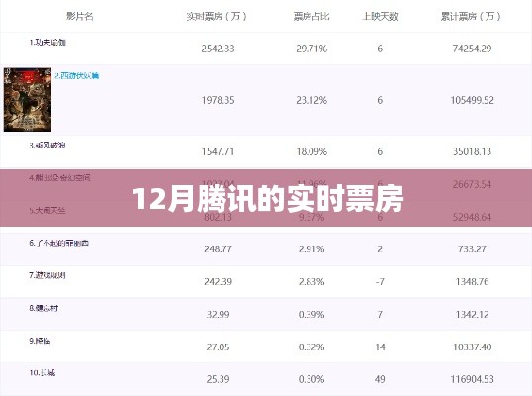Click the share percentage 2.83%

tap(311, 281)
